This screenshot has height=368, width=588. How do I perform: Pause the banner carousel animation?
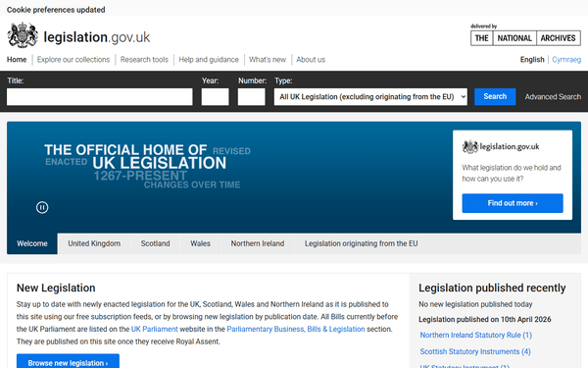pyautogui.click(x=42, y=207)
